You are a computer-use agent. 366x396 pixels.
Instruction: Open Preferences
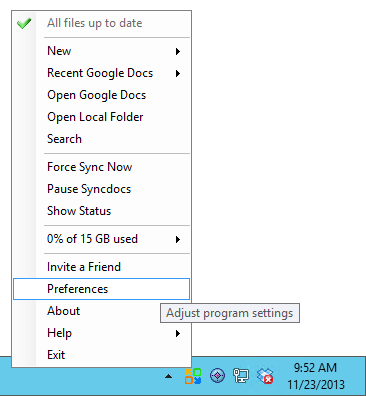(x=101, y=289)
